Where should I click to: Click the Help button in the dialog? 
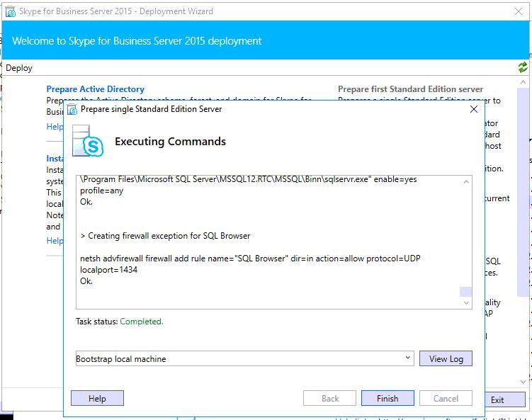97,398
